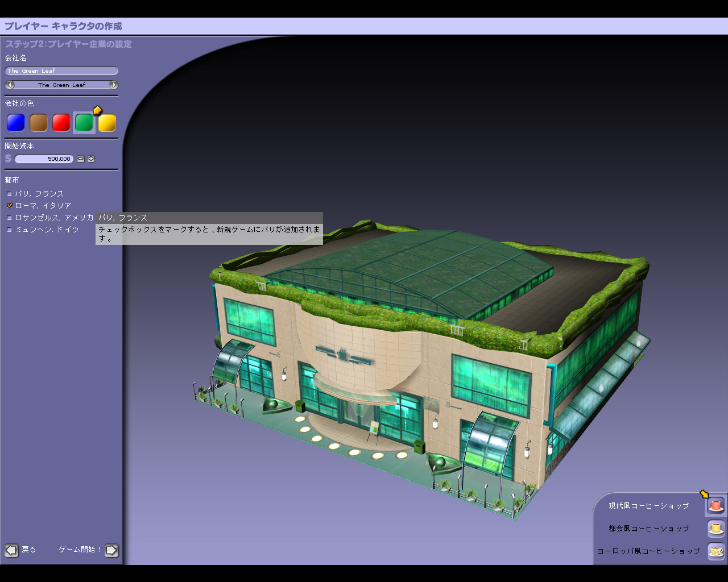Viewport: 728px width, 582px height.
Task: Enable the ロサンゼルス, アメリカ city checkbox
Action: (9, 218)
